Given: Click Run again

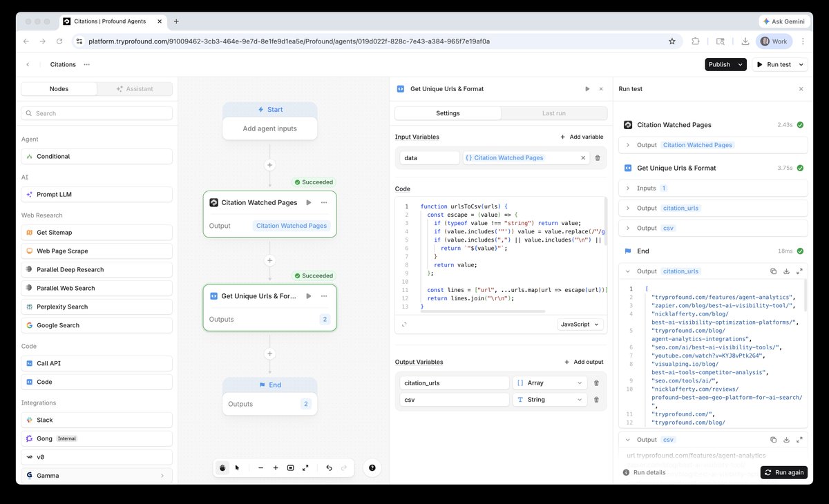Looking at the screenshot, I should click(784, 473).
